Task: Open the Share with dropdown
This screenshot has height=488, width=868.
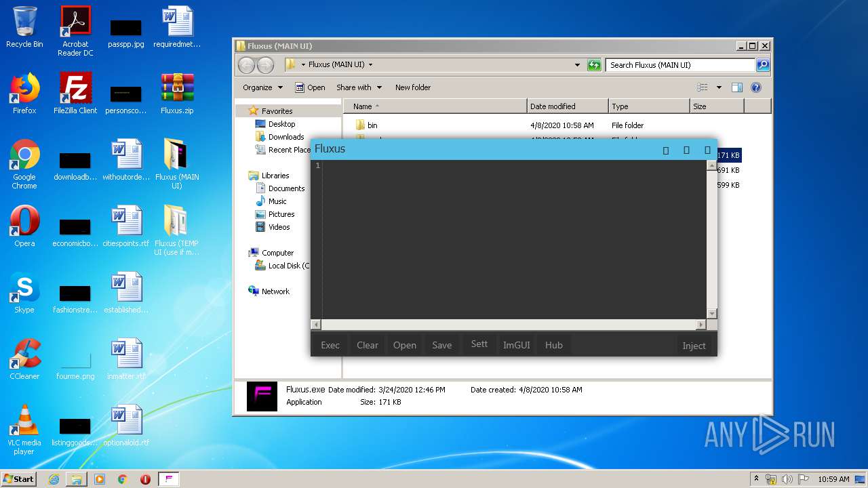Action: point(359,87)
